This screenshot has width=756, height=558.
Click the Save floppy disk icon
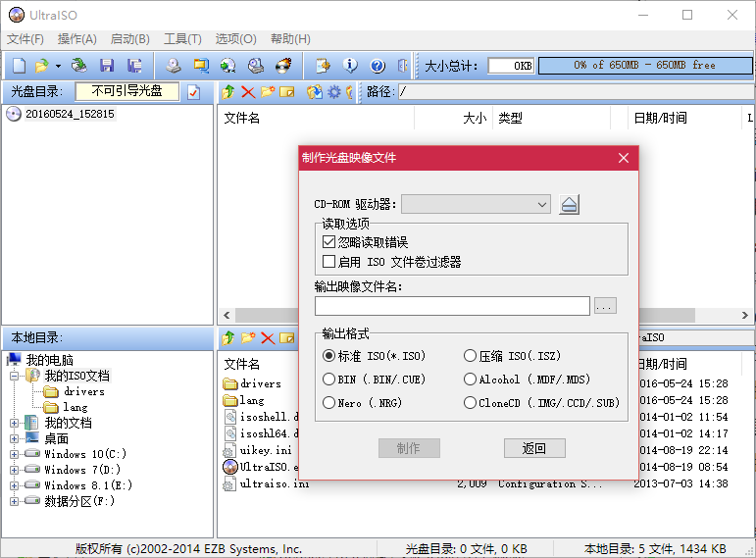pyautogui.click(x=107, y=66)
